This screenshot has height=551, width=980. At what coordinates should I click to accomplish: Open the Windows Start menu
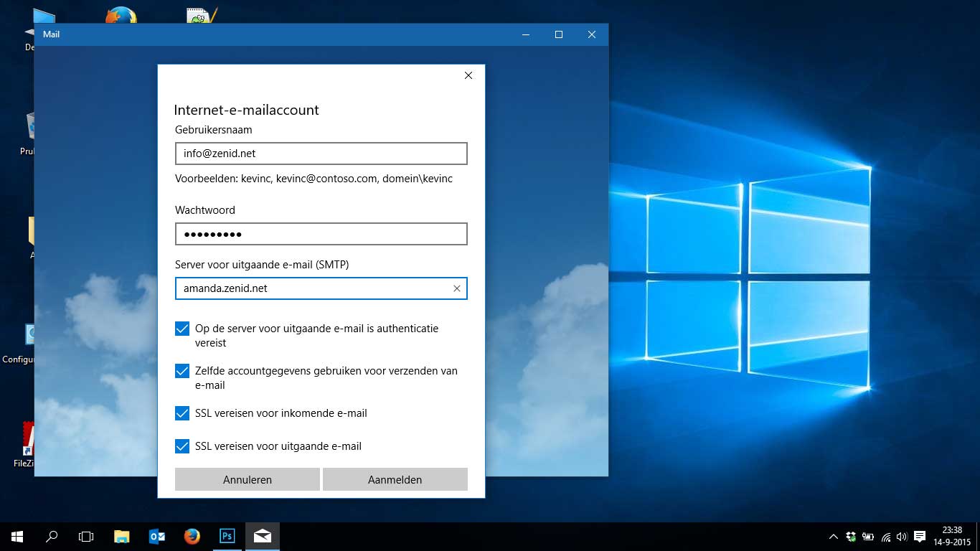click(17, 537)
